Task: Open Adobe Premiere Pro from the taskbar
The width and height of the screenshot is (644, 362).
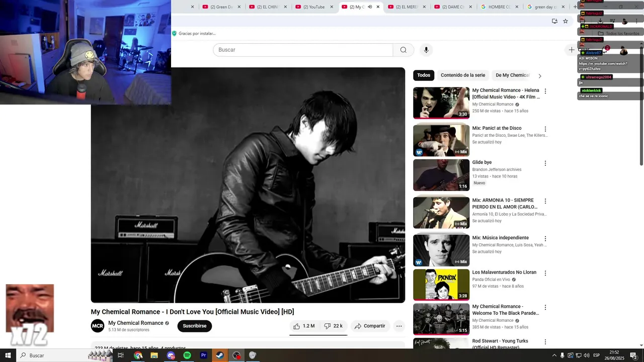Action: point(204,355)
